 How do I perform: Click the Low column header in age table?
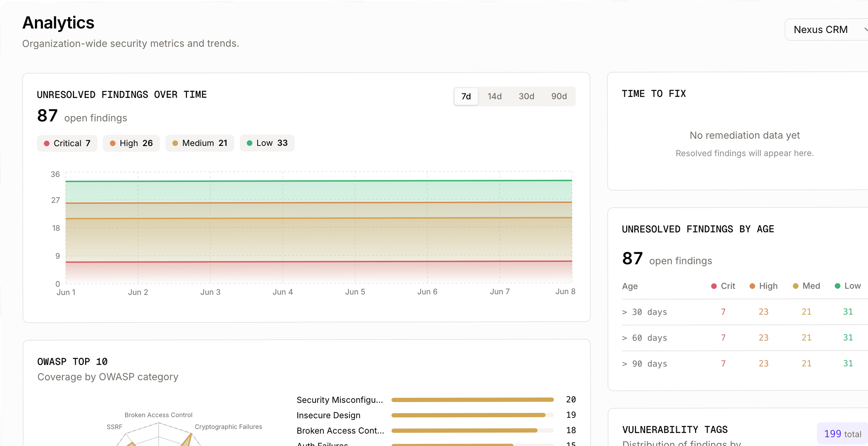847,286
